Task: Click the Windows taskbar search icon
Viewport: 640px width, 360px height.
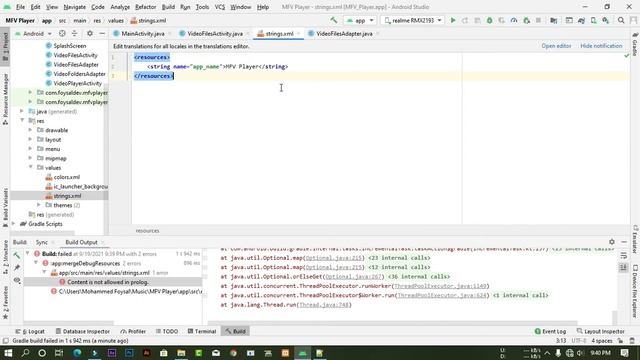Action: click(25, 353)
